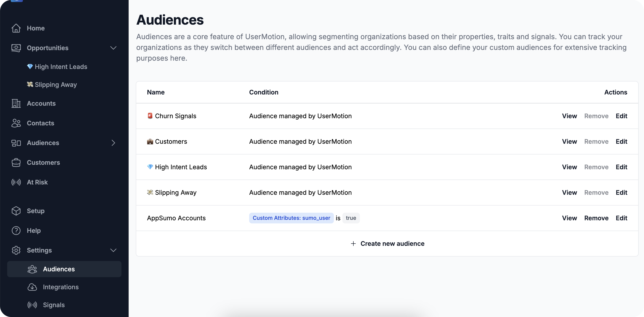The width and height of the screenshot is (644, 317).
Task: View the Churn Signals audience
Action: (x=569, y=116)
